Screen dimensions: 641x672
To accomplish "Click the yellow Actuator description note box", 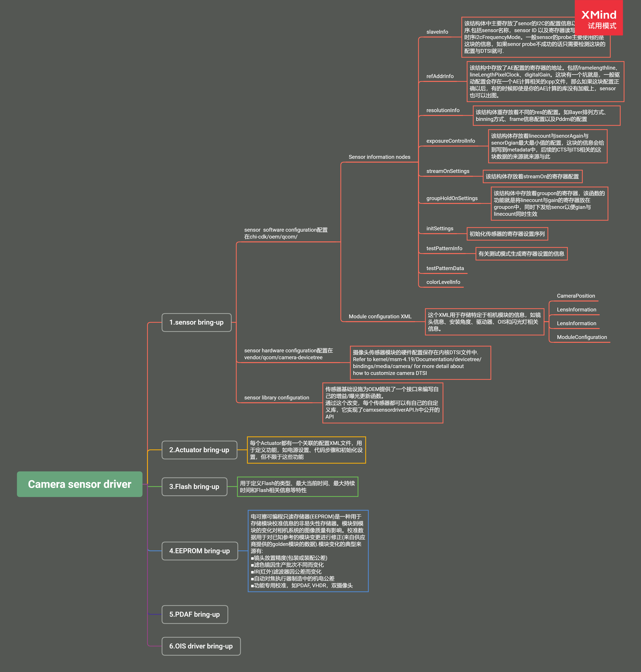I will click(x=306, y=450).
